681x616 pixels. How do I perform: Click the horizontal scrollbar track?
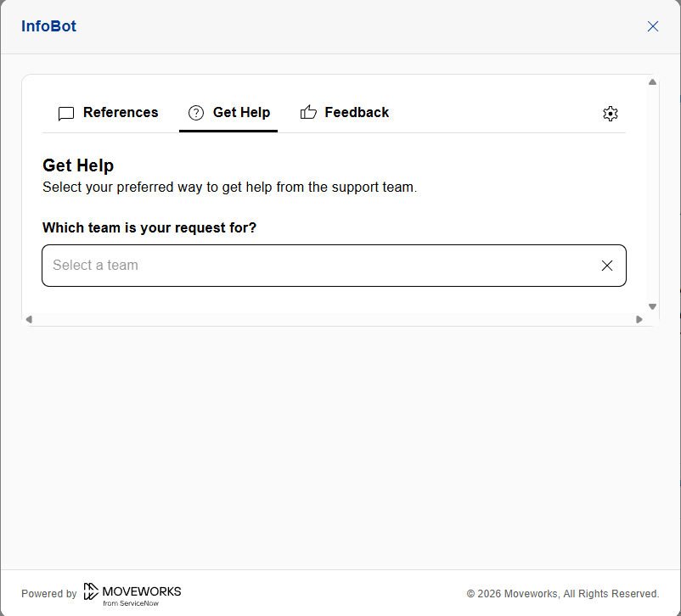pos(334,320)
